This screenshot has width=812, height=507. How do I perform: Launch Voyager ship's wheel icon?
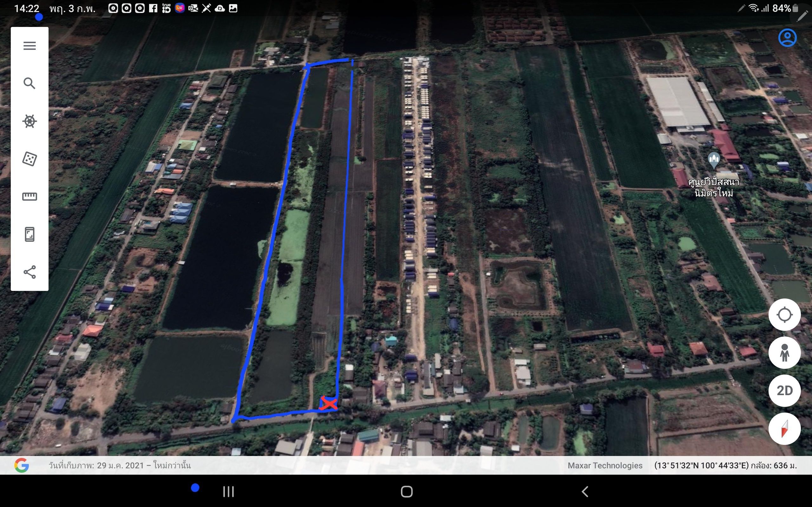[29, 121]
